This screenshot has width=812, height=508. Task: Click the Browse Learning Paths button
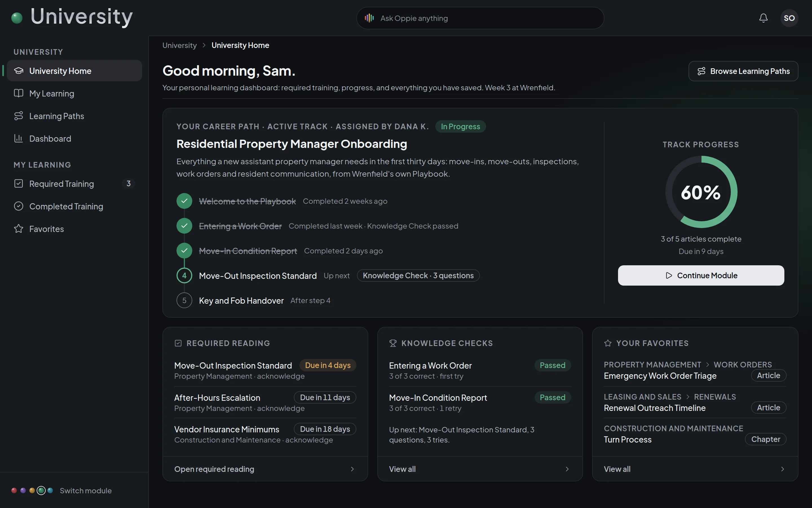[743, 71]
